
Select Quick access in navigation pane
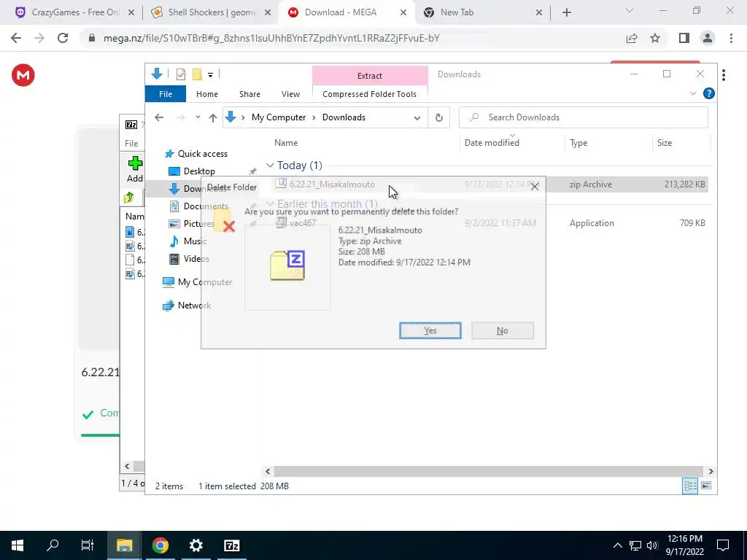coord(203,154)
